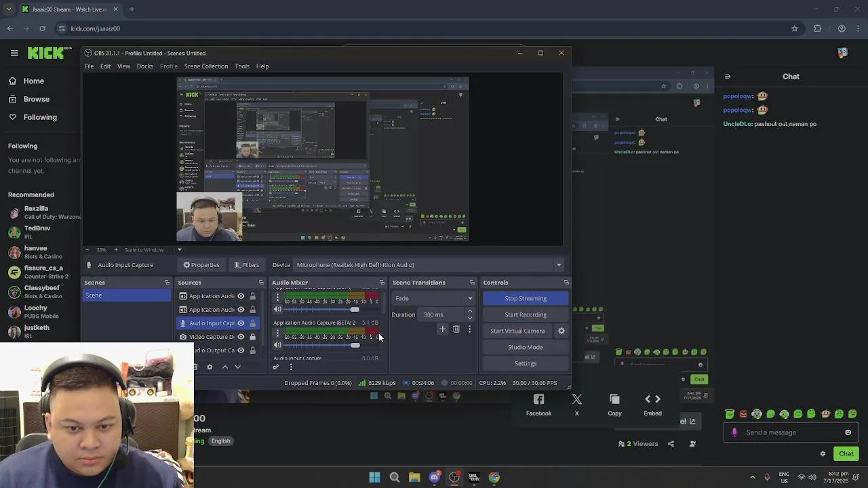This screenshot has width=868, height=488.
Task: Toggle lock on Audio Output Capture source
Action: [x=253, y=350]
